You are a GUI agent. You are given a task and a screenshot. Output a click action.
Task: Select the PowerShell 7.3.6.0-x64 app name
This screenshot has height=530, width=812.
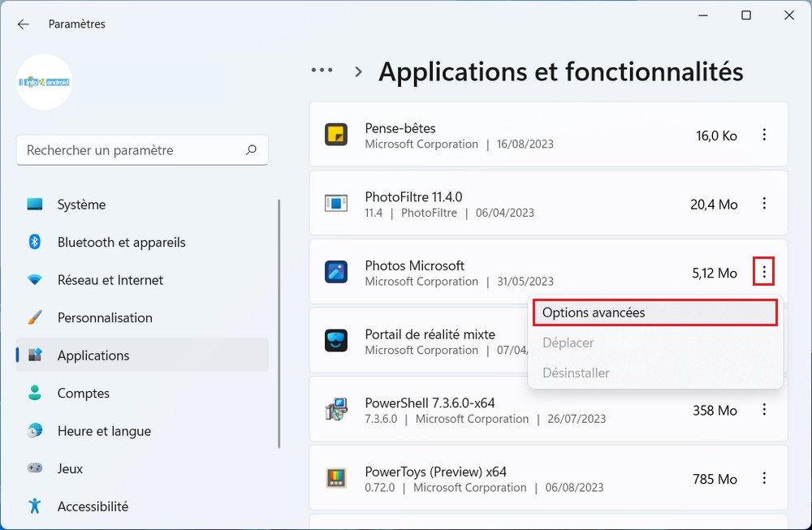[x=430, y=403]
